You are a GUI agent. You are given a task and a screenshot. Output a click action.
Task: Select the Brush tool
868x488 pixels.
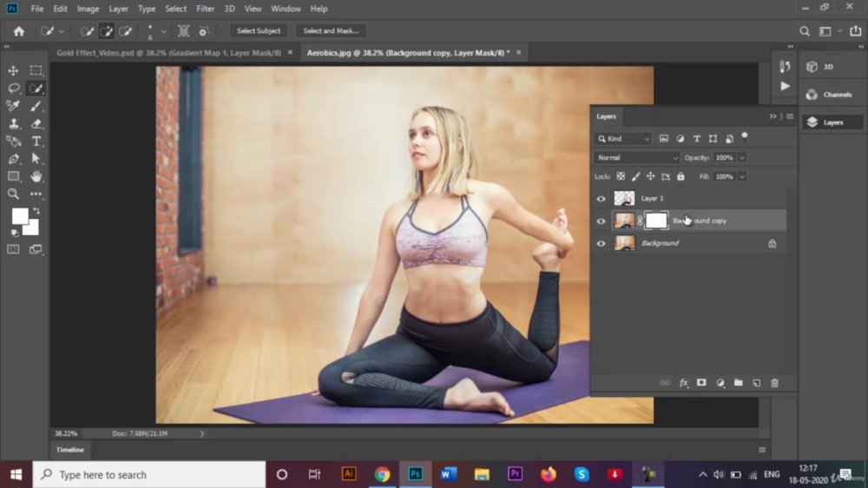(36, 106)
